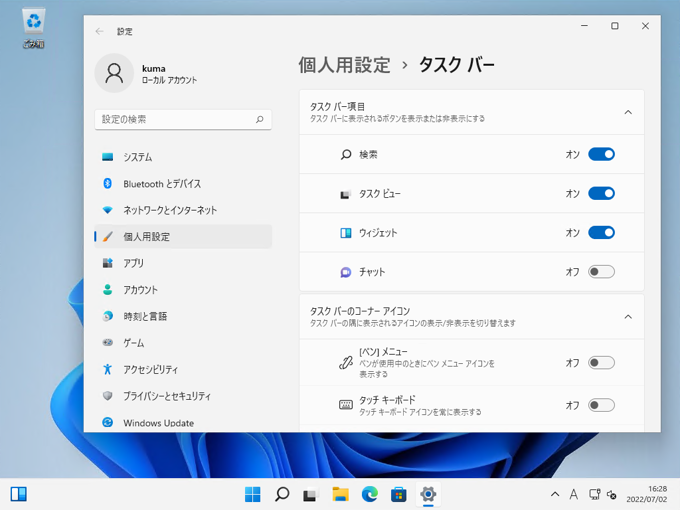Viewport: 680px width, 510px height.
Task: Click the アクセシビリティ figure icon
Action: 108,369
